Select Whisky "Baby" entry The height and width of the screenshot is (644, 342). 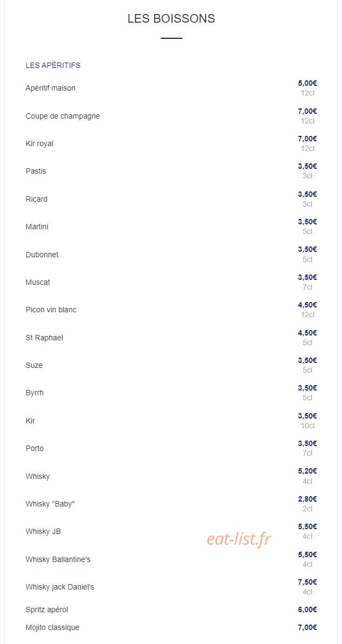[50, 504]
